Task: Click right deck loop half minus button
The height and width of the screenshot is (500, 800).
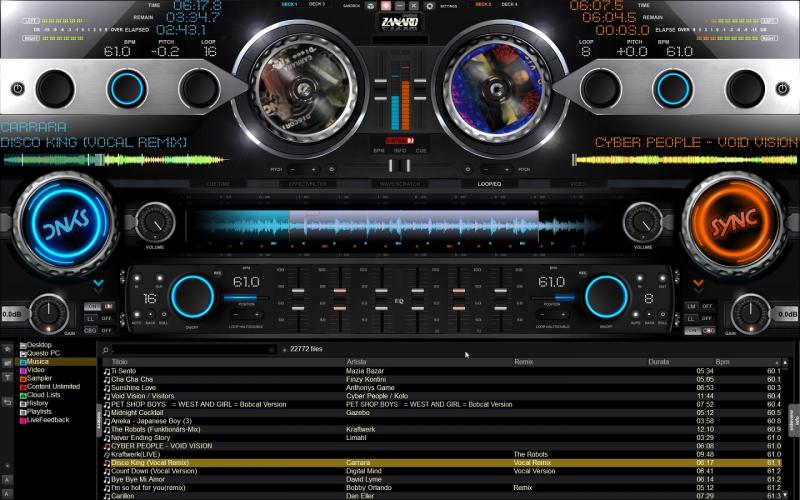Action: (542, 315)
